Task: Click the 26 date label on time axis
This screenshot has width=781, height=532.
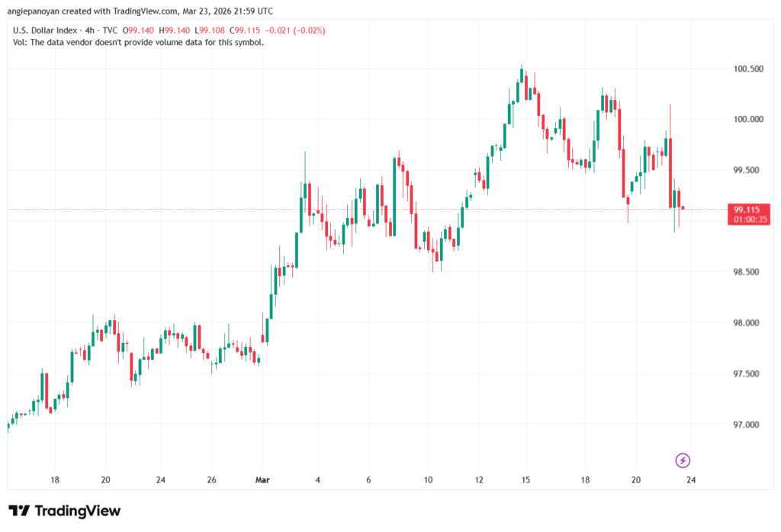Action: point(212,480)
